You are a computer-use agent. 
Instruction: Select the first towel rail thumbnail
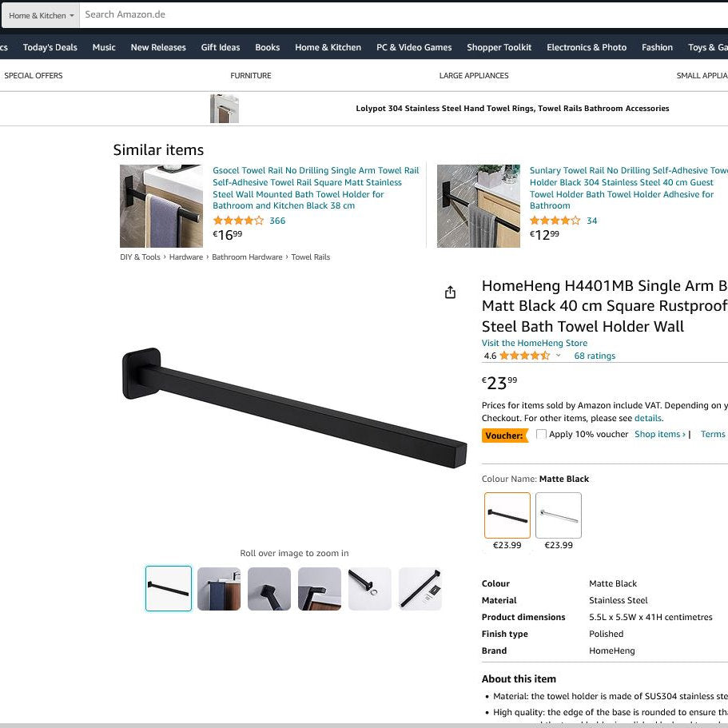[169, 588]
